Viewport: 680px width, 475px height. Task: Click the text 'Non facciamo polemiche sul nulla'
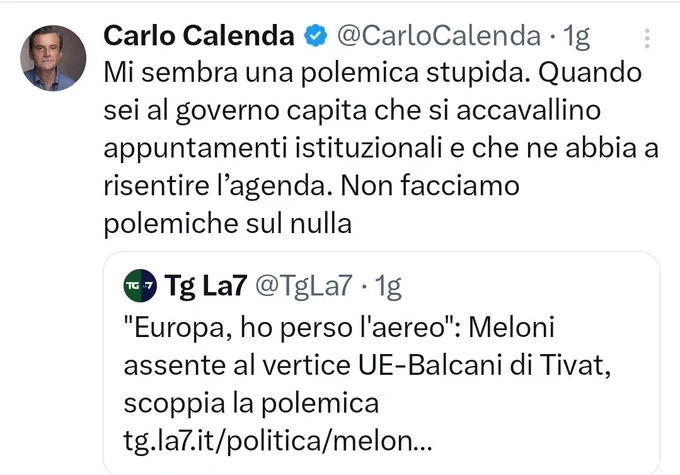coord(311,205)
